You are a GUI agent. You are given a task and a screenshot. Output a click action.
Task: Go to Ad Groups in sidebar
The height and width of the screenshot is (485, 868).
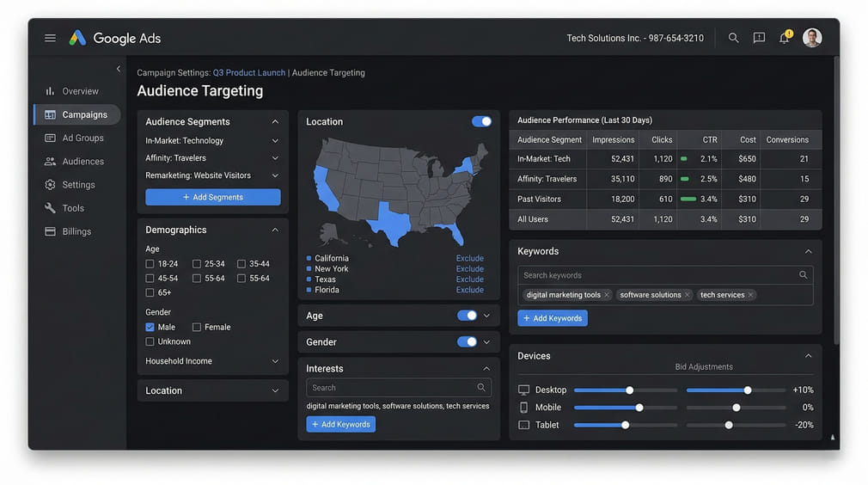click(x=83, y=138)
